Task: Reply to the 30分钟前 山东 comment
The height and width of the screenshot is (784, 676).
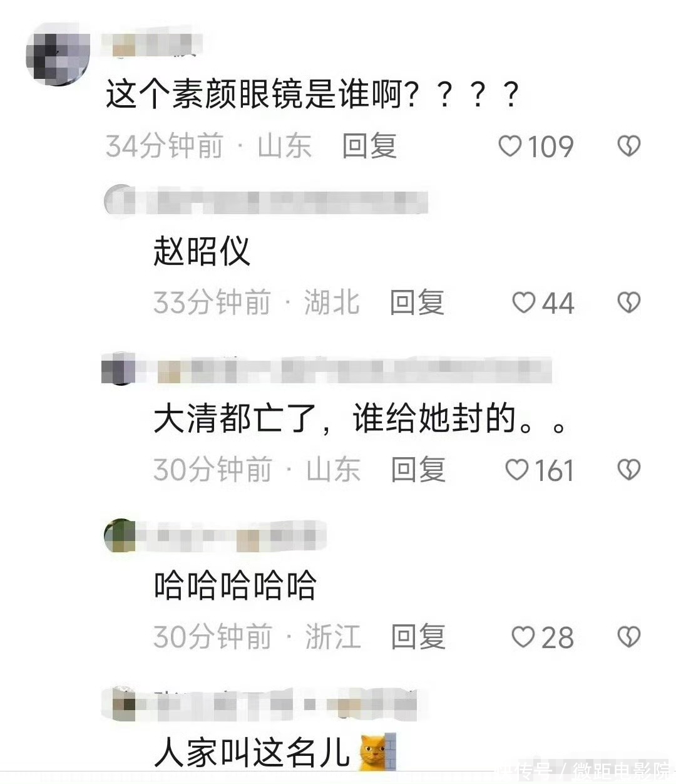Action: click(418, 470)
